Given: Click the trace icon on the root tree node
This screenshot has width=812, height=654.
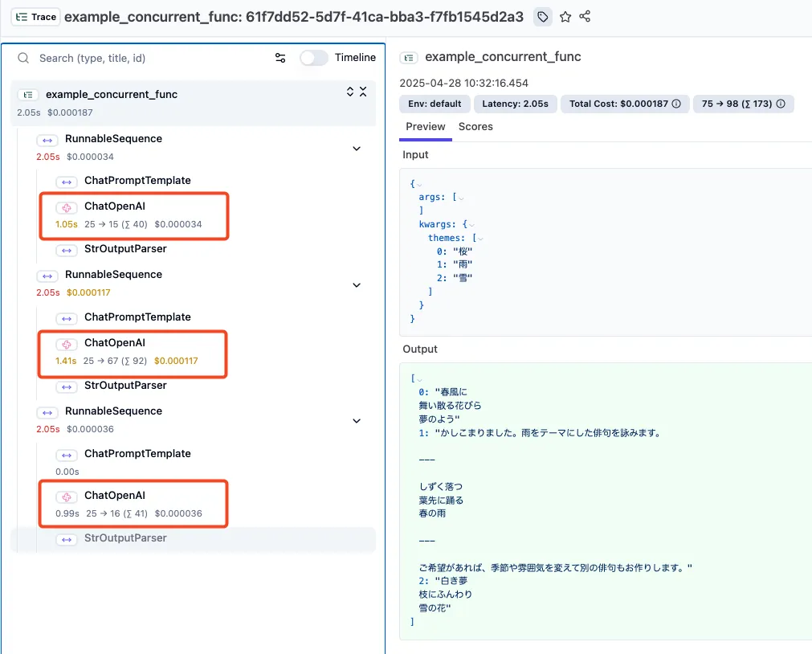Looking at the screenshot, I should click(x=28, y=95).
